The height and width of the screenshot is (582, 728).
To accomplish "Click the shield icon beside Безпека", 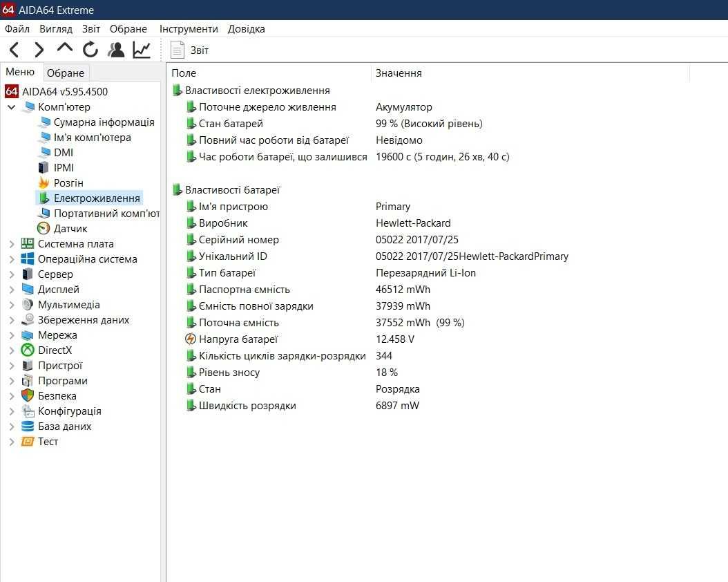I will (28, 396).
